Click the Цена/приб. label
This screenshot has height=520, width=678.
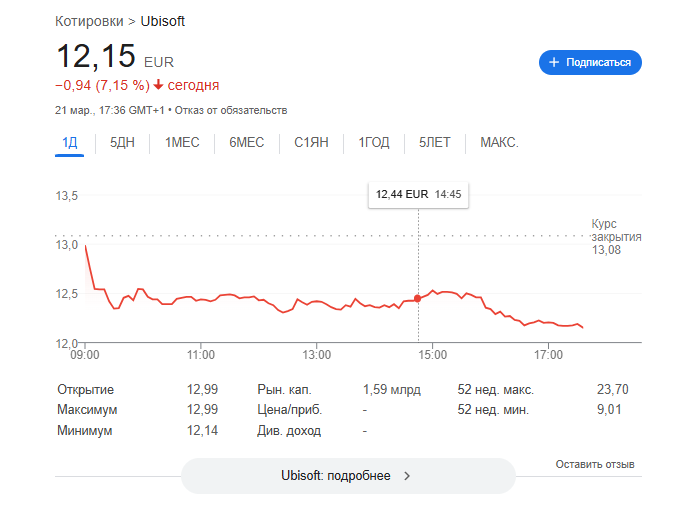tap(290, 410)
